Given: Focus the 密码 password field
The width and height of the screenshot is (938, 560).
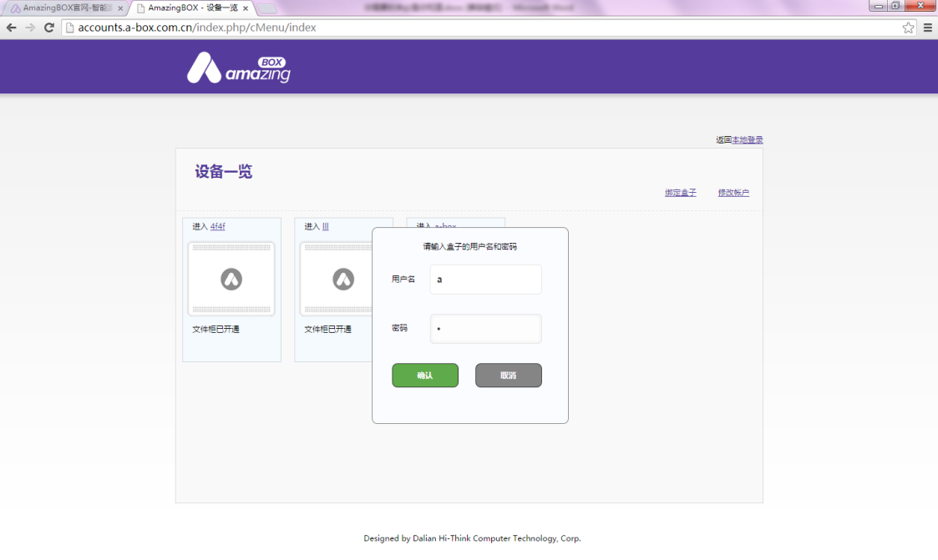Looking at the screenshot, I should pos(485,329).
